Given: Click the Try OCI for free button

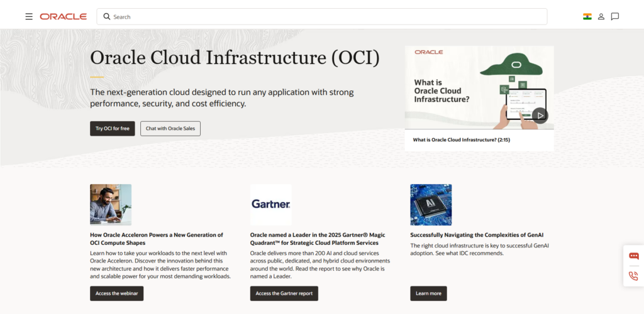Looking at the screenshot, I should [113, 129].
